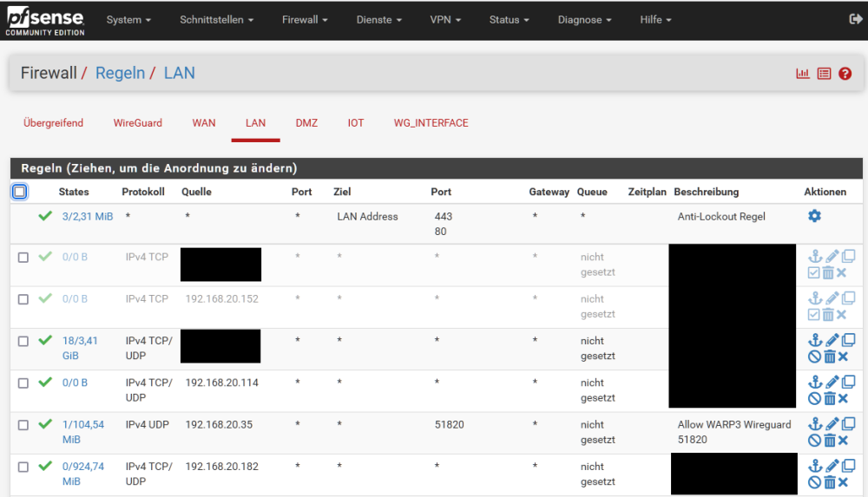
Task: Click the Regeln breadcrumb link
Action: tap(120, 73)
